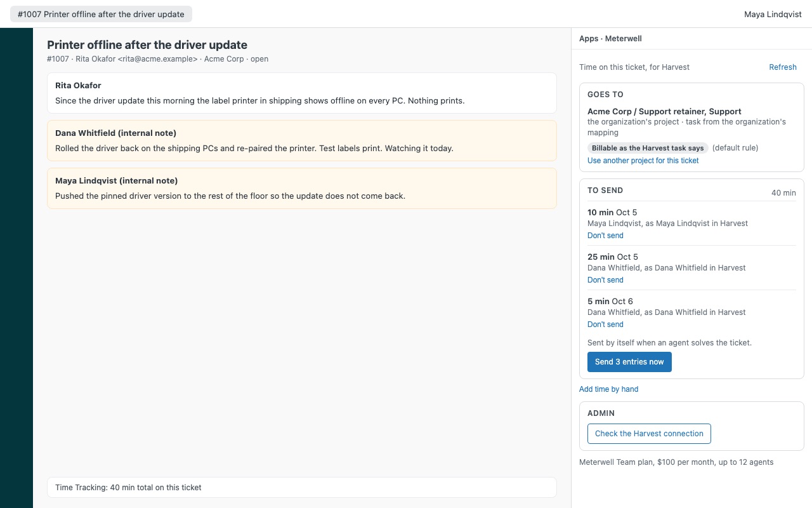Click the Billable as the Harvest task says badge
The width and height of the screenshot is (812, 508).
point(648,148)
